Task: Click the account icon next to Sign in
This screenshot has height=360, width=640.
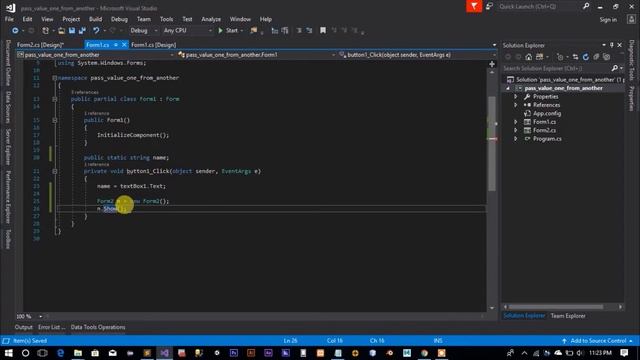Action: point(631,19)
